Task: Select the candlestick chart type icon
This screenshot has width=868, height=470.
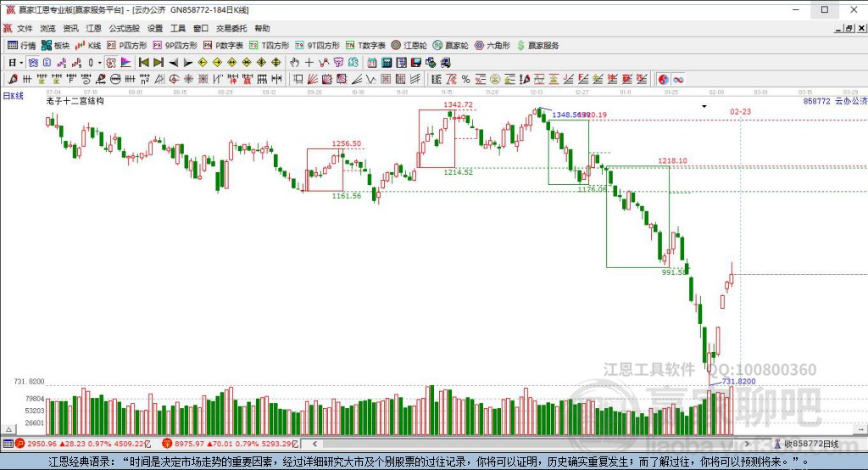Action: tap(91, 63)
